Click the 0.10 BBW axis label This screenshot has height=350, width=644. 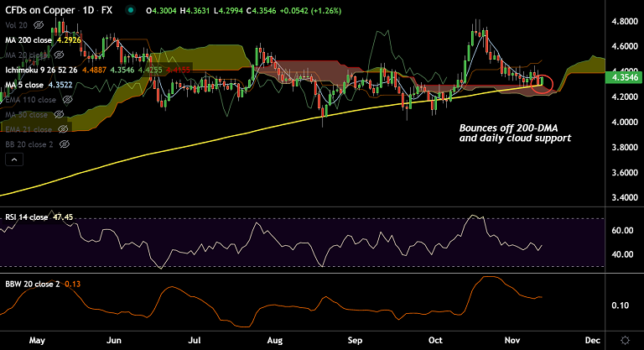tap(620, 306)
